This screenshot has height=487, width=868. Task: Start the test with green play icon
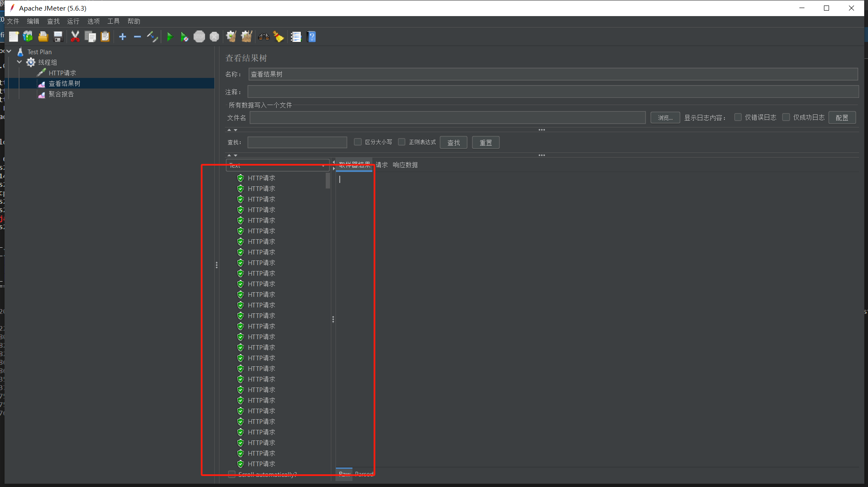point(169,37)
